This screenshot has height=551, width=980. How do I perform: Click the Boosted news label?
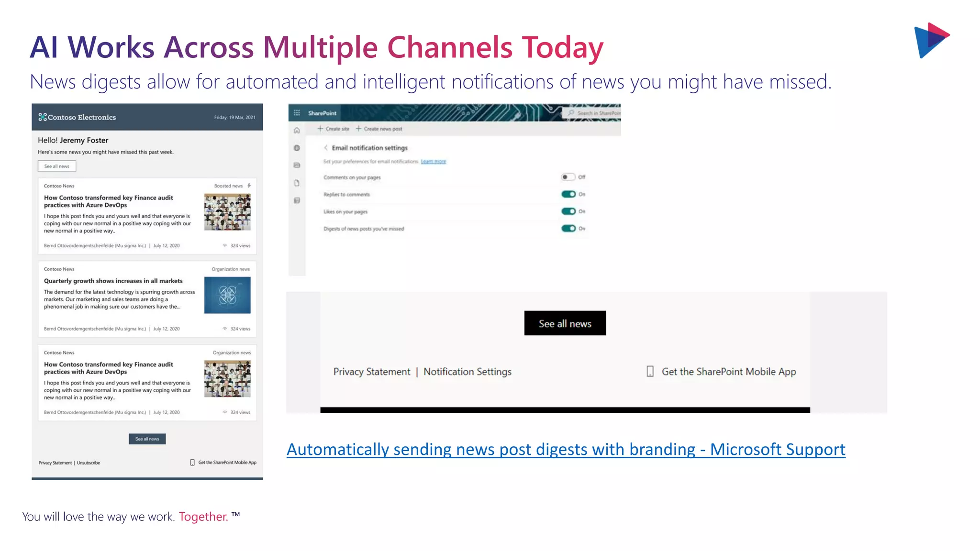(228, 186)
